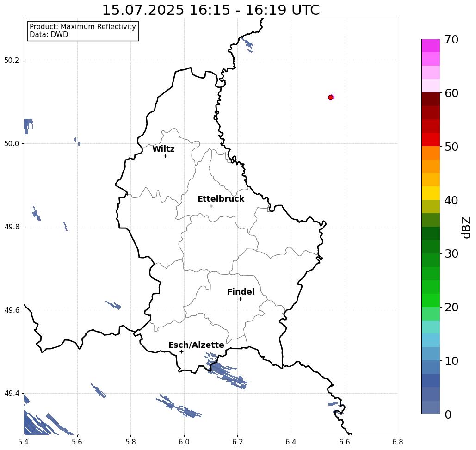The image size is (476, 450).
Task: Click the radar echo southeast of Esch/Alzette
Action: [x=226, y=372]
